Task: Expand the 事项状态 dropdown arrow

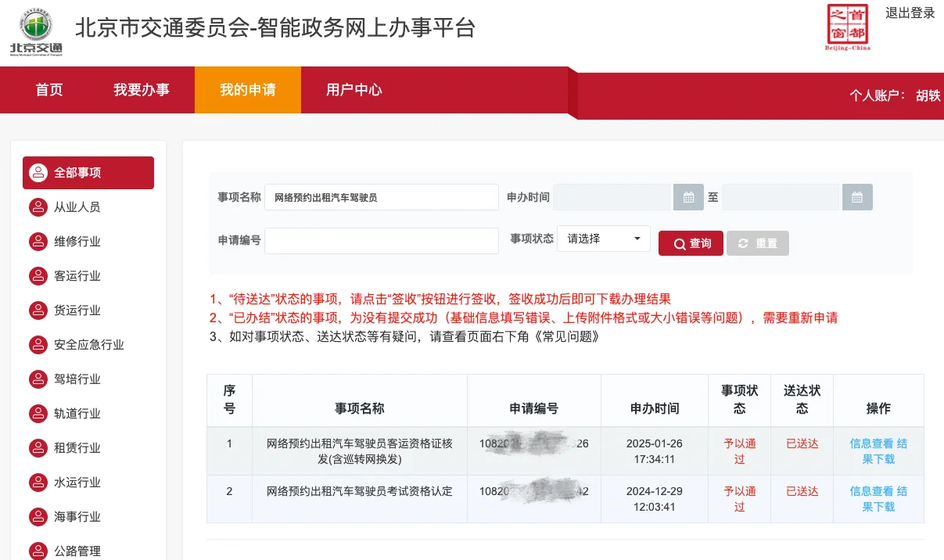Action: 637,240
